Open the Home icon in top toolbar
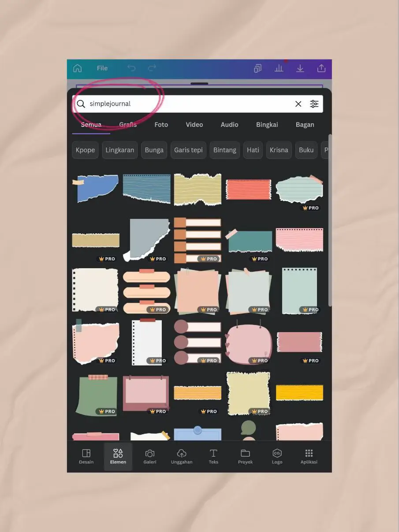The height and width of the screenshot is (532, 399). (x=77, y=68)
